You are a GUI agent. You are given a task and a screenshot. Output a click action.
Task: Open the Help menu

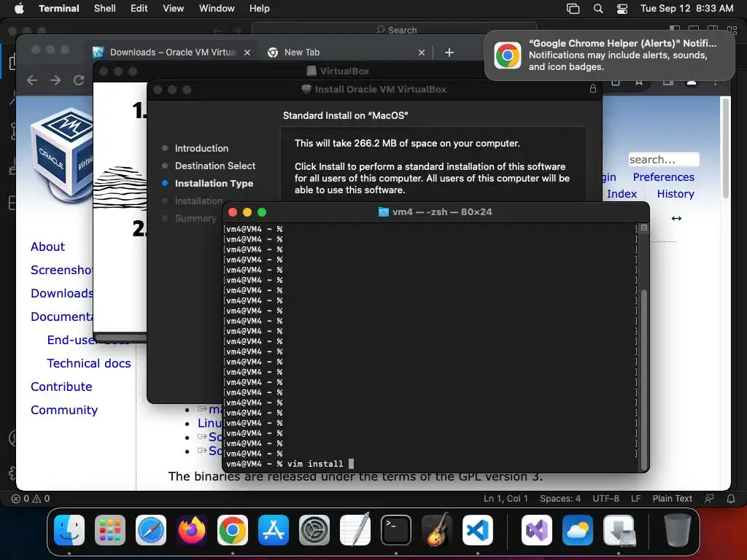point(260,9)
